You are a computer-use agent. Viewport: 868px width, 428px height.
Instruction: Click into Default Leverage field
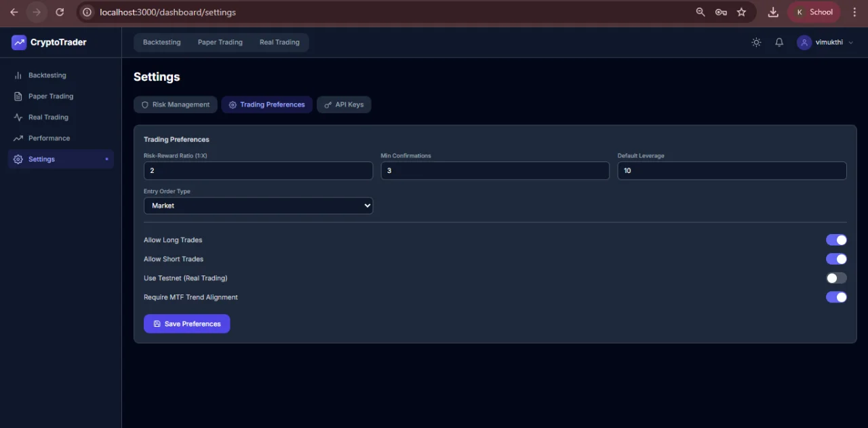coord(732,171)
